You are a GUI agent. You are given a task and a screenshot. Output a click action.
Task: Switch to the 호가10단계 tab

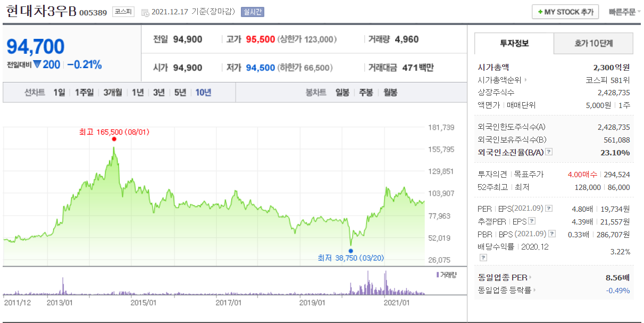(x=593, y=44)
